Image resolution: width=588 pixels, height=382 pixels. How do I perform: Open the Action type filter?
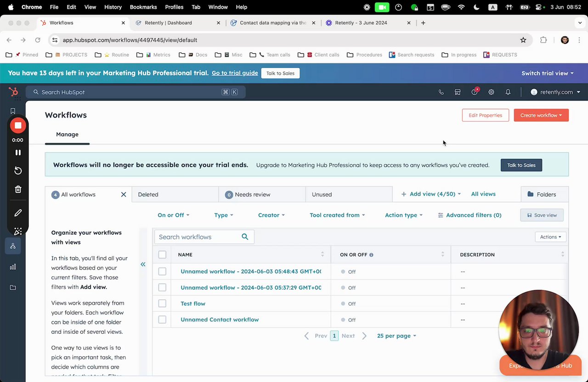coord(403,215)
